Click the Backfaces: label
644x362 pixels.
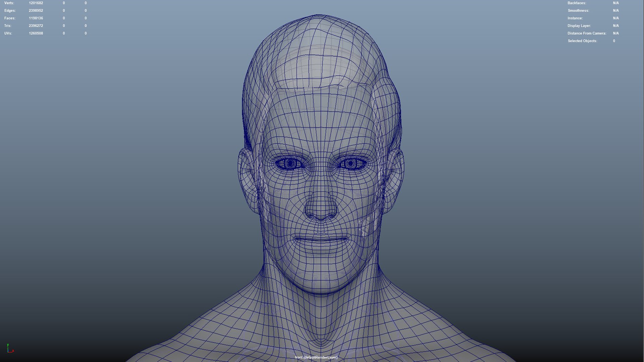point(577,3)
